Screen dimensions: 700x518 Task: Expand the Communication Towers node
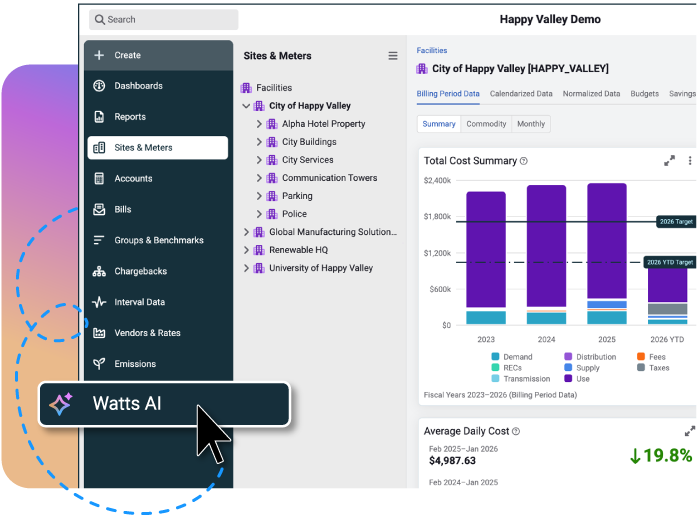point(259,178)
